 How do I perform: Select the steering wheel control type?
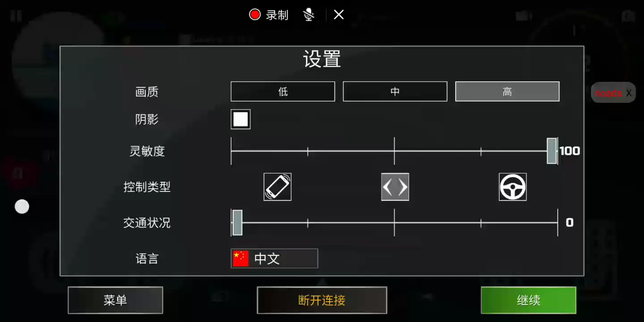[x=513, y=187]
